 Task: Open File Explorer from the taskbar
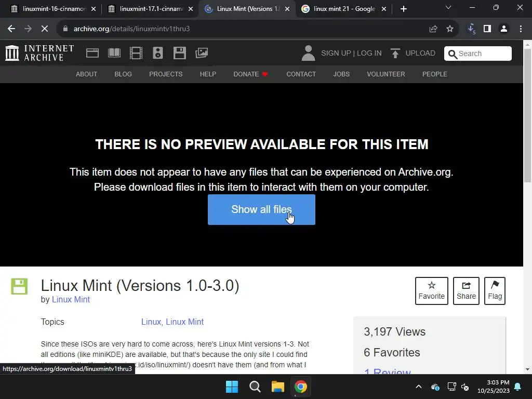click(x=278, y=387)
